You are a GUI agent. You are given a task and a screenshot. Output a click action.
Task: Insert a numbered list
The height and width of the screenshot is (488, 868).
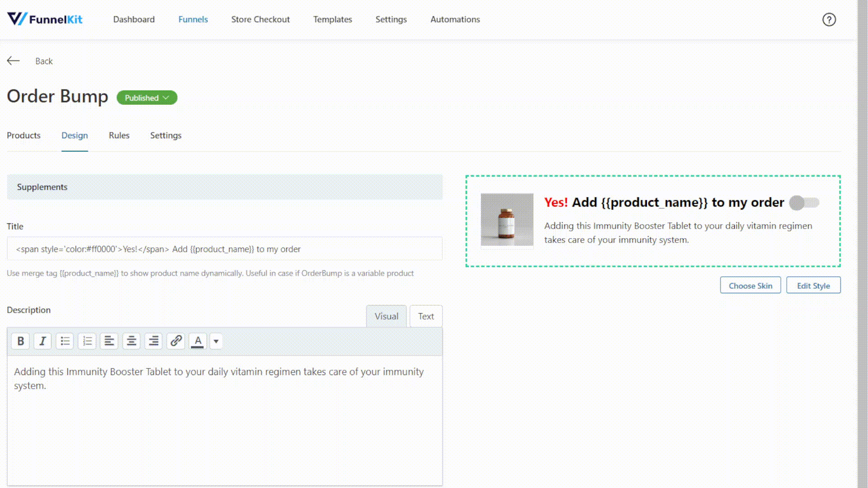tap(87, 341)
